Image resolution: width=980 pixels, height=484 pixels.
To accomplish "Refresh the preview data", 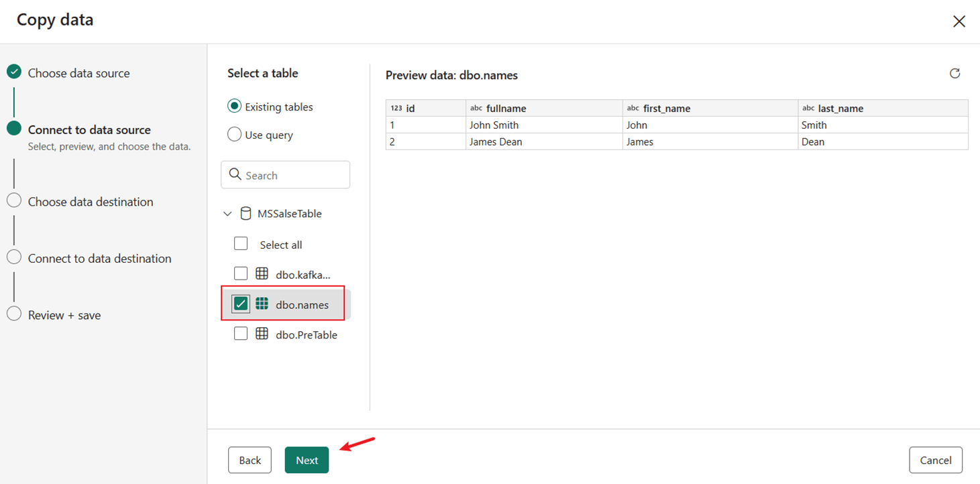I will [x=955, y=74].
